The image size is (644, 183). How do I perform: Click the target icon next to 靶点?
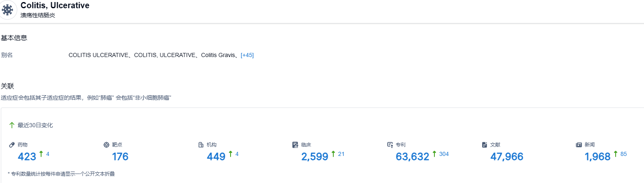(106, 145)
